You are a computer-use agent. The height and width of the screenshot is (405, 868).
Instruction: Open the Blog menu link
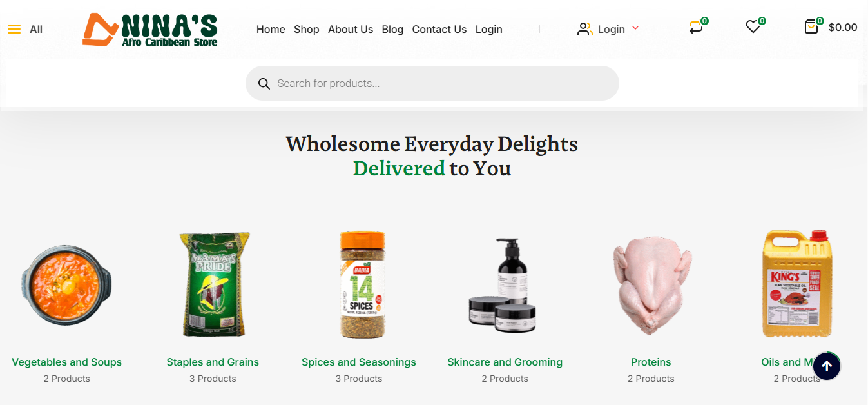point(392,29)
